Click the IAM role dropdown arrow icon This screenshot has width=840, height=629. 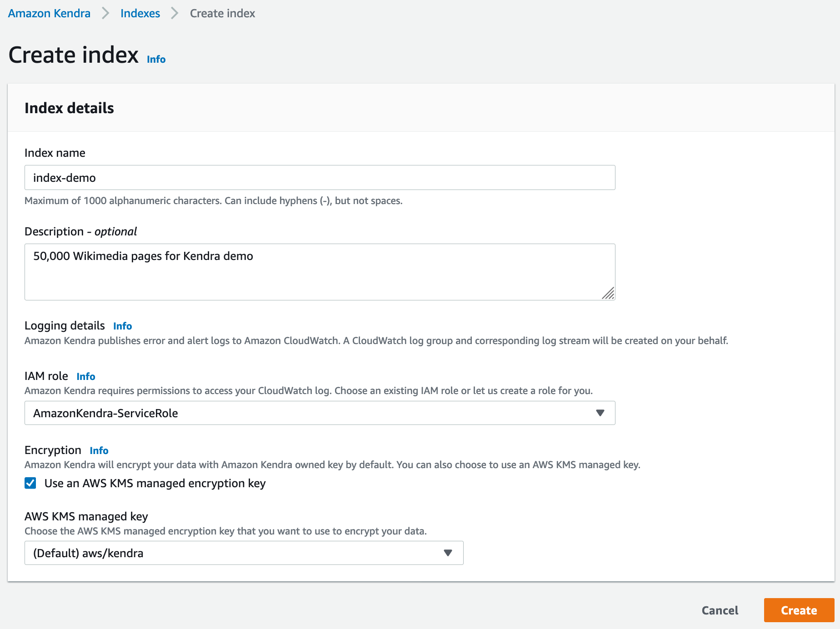coord(600,413)
